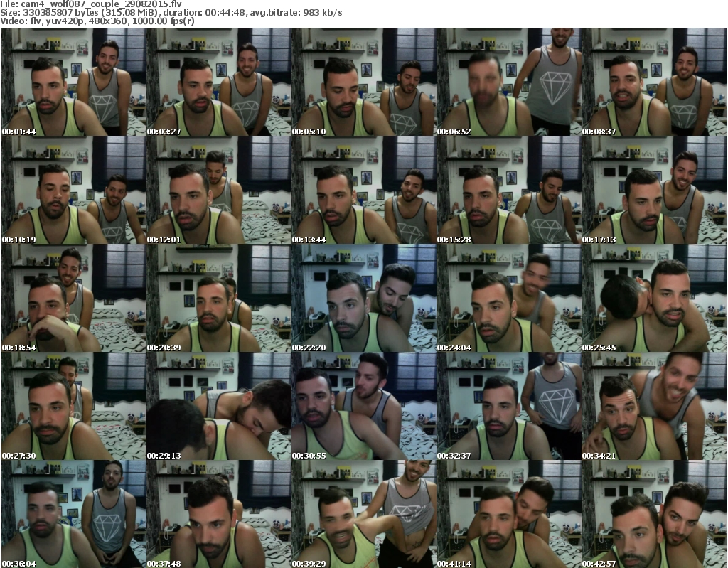View the thumbnail marked 00:32:37
Image resolution: width=728 pixels, height=568 pixels.
coord(508,406)
